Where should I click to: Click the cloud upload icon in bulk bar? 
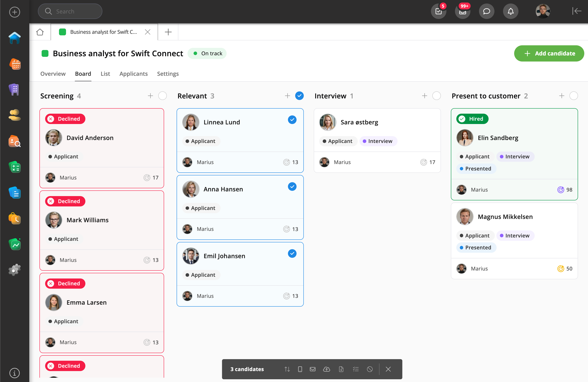[327, 369]
